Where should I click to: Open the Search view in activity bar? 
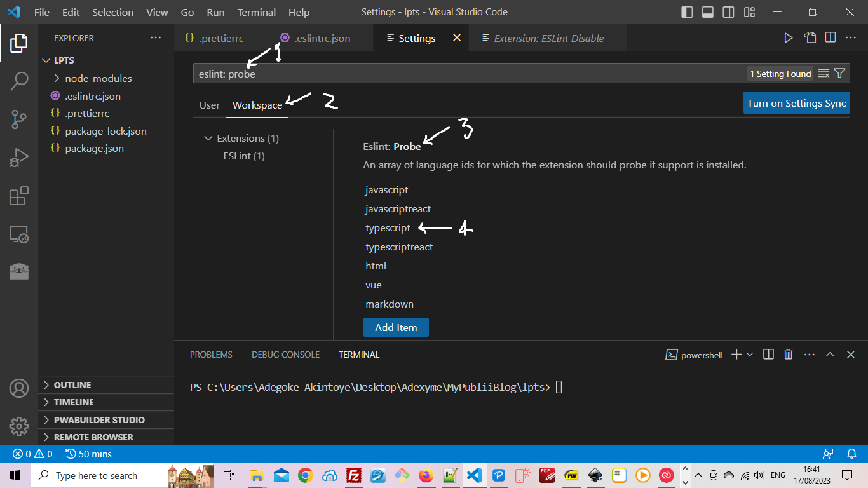pyautogui.click(x=19, y=81)
